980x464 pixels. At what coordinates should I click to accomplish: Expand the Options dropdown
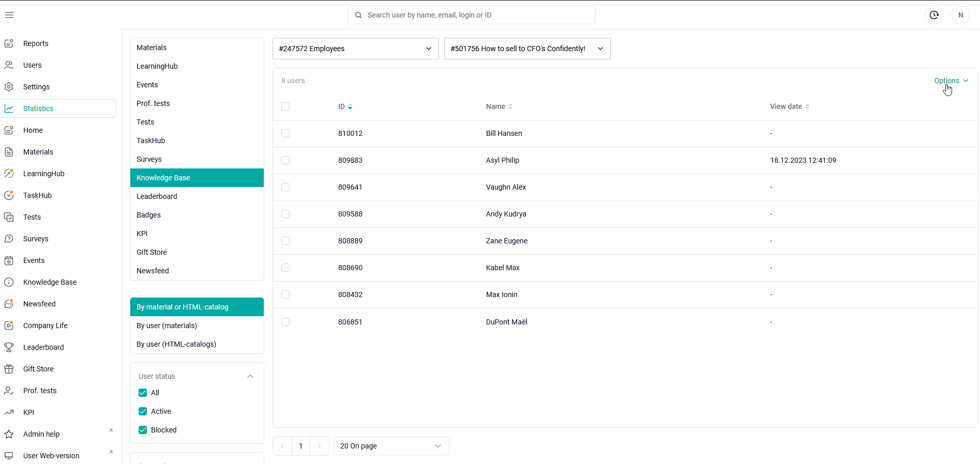(951, 81)
